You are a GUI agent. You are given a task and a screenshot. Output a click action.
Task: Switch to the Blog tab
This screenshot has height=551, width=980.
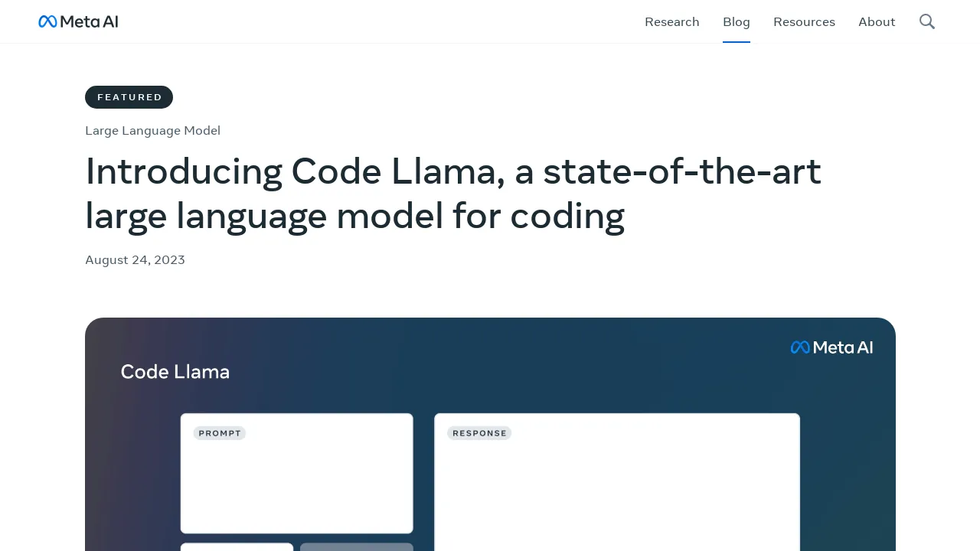click(736, 21)
